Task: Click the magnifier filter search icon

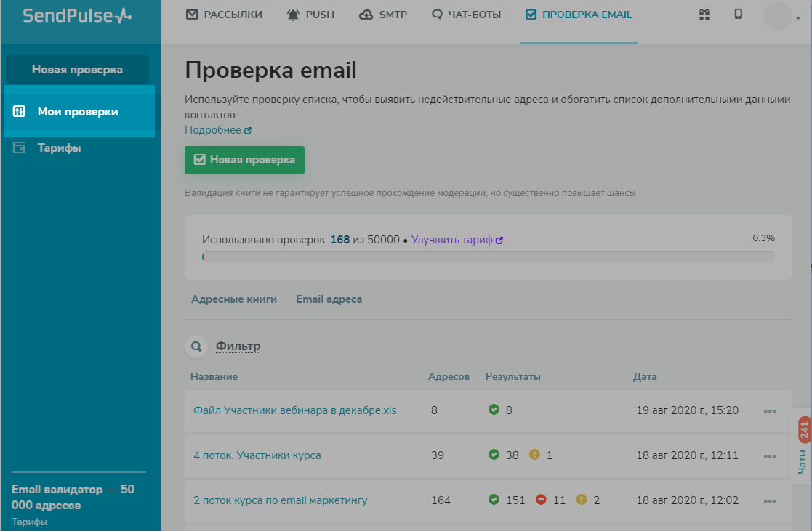Action: (195, 347)
